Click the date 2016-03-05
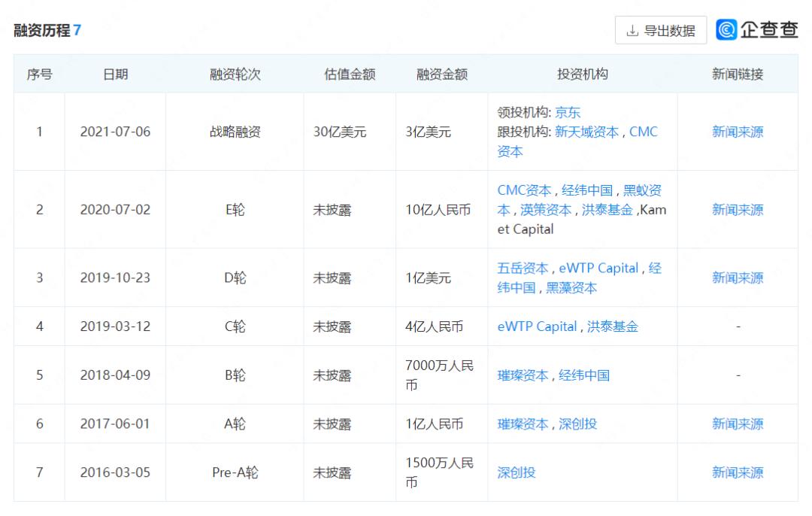This screenshot has width=812, height=516. coord(116,472)
